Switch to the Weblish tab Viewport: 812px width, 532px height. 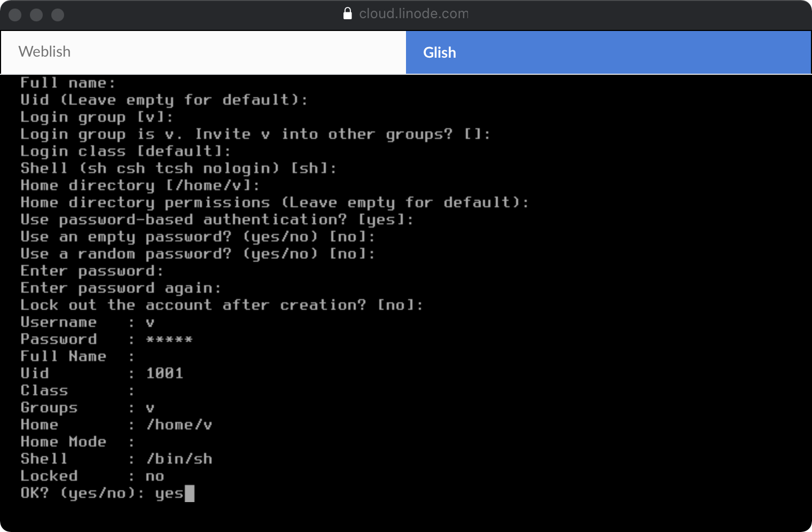44,52
